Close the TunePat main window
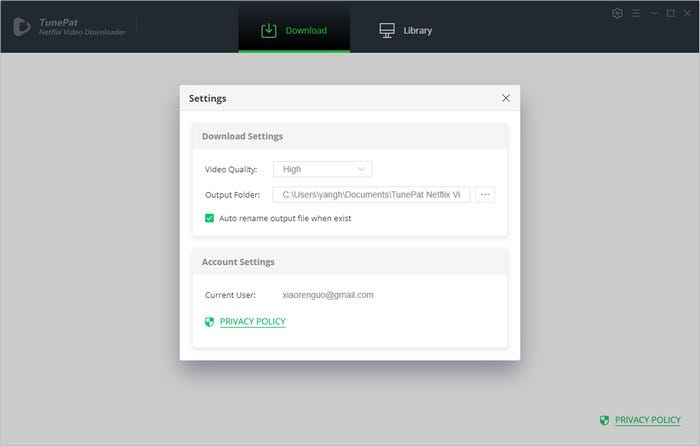This screenshot has width=700, height=446. tap(688, 13)
